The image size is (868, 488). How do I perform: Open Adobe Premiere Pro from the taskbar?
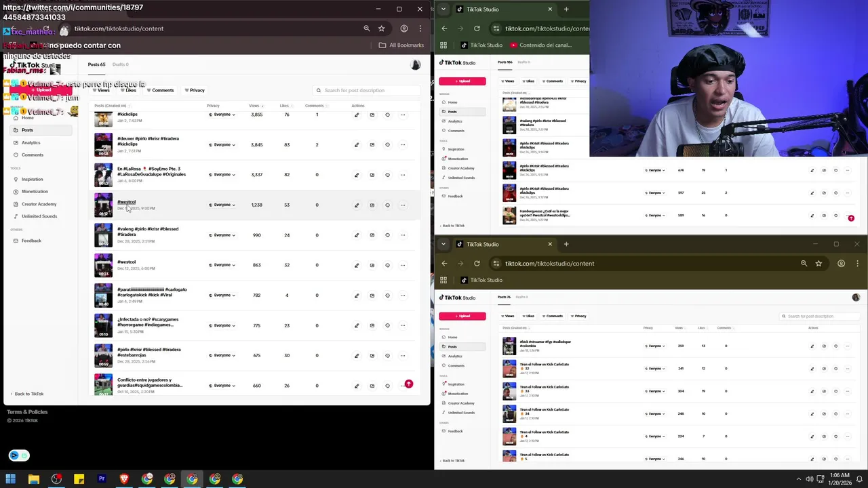[102, 479]
